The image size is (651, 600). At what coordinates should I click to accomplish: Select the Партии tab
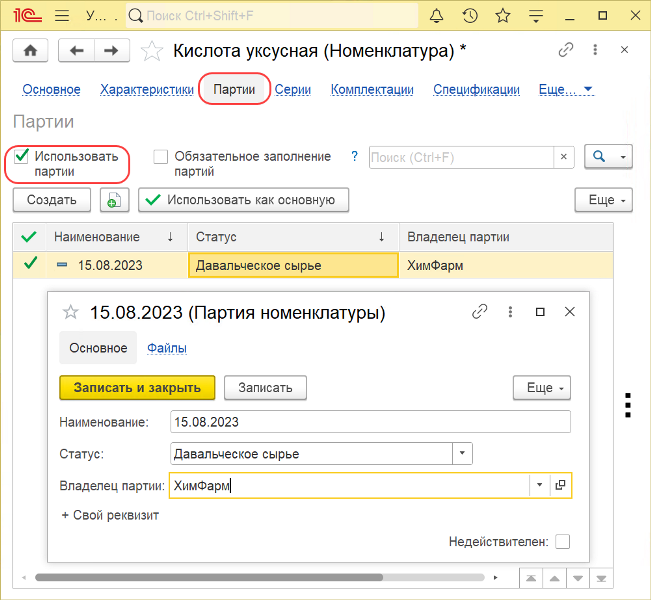tap(234, 89)
